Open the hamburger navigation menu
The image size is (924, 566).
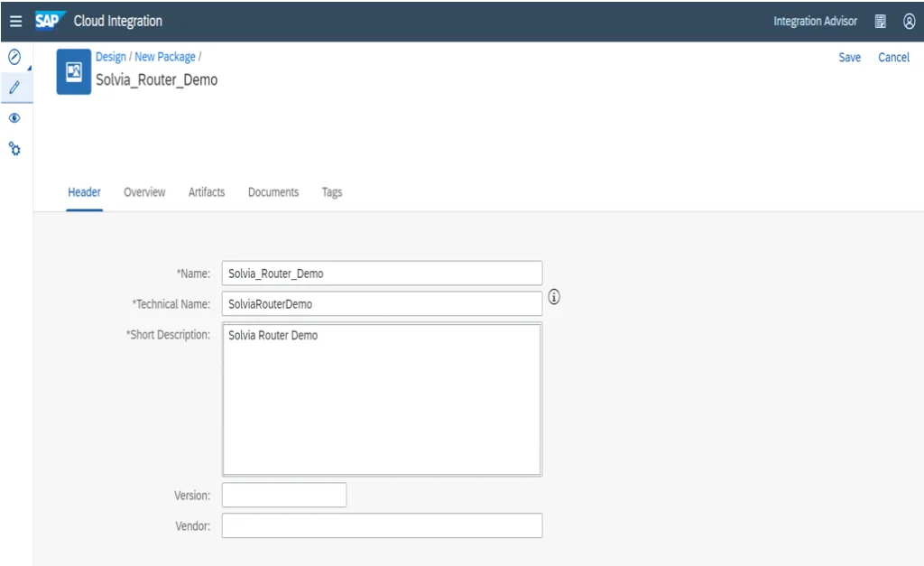[x=15, y=21]
